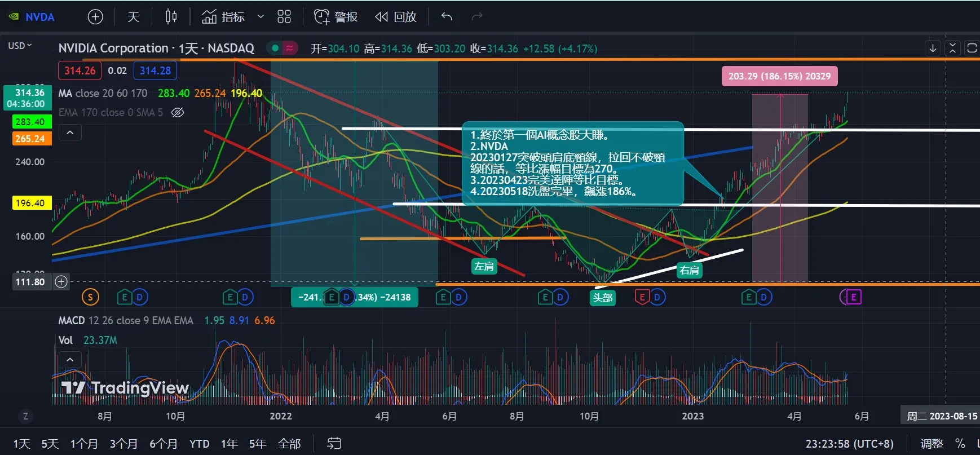Show the hidden EMA 170 indicator via eye icon
Viewport: 980px width, 455px height.
[x=178, y=113]
